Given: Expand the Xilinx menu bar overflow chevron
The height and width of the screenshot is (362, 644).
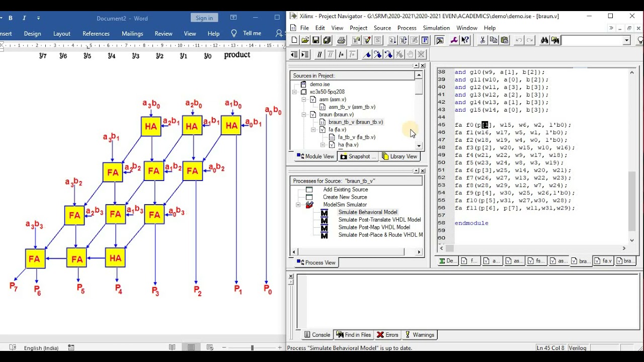Looking at the screenshot, I should click(x=611, y=28).
